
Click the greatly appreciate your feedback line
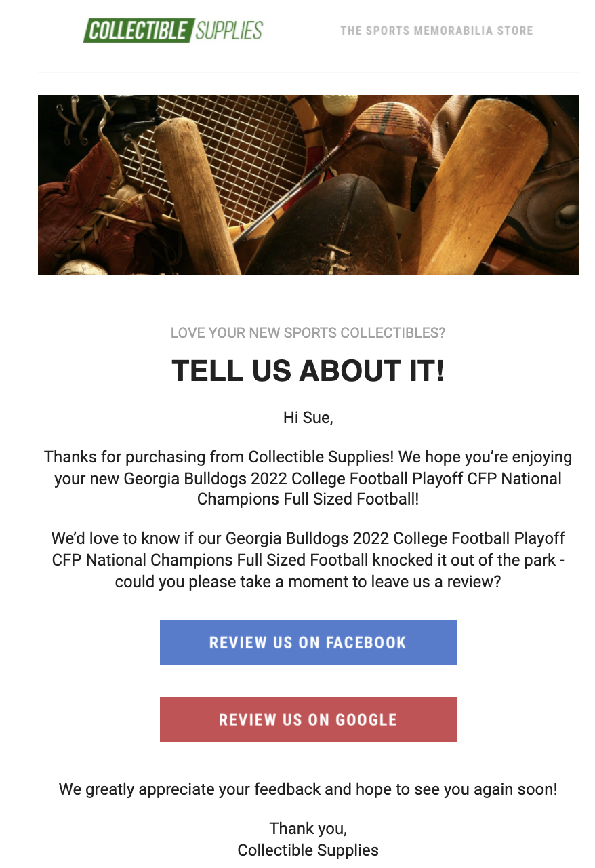[308, 789]
